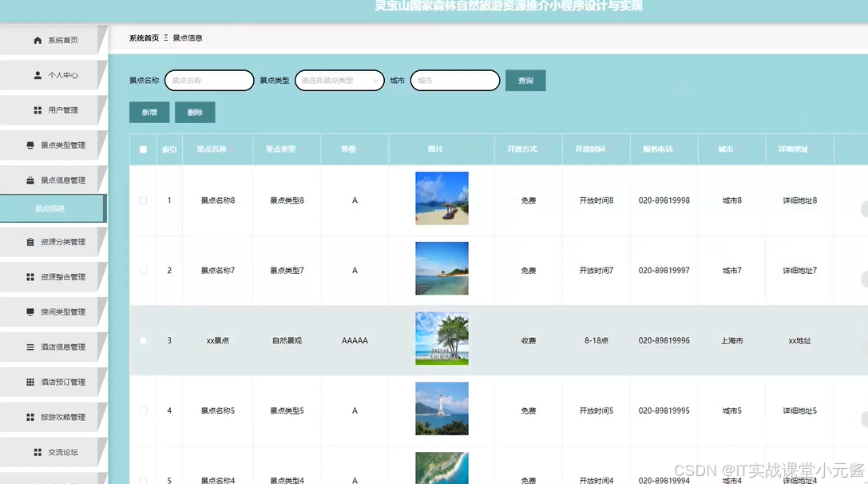868x484 pixels.
Task: Click the AAAAA grade cell
Action: (x=355, y=340)
